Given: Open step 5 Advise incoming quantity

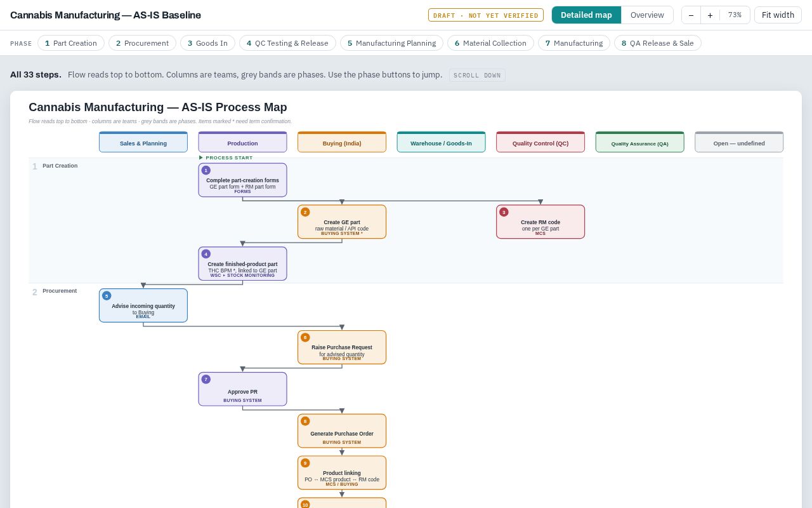Looking at the screenshot, I should [x=143, y=305].
